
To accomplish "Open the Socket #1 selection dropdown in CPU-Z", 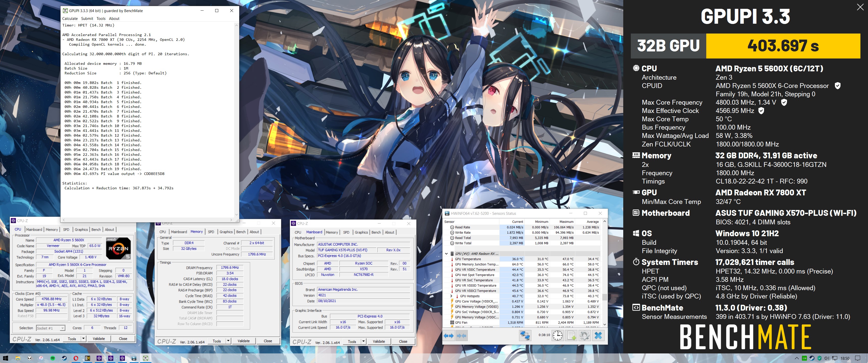I will pos(50,328).
